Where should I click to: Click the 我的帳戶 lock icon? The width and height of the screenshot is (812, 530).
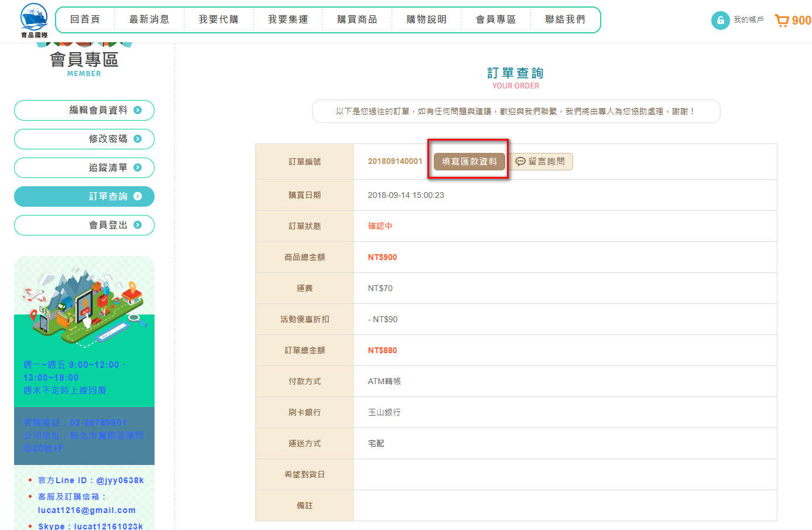pos(720,20)
